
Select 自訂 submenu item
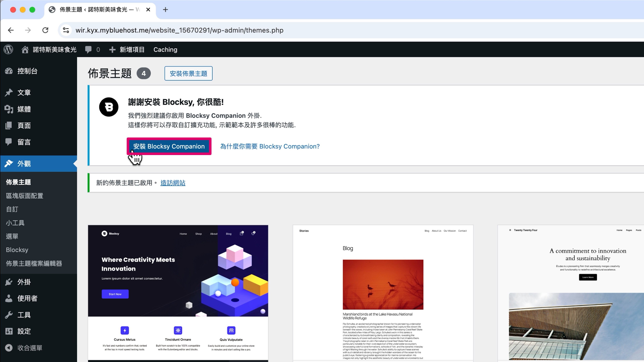click(x=12, y=209)
